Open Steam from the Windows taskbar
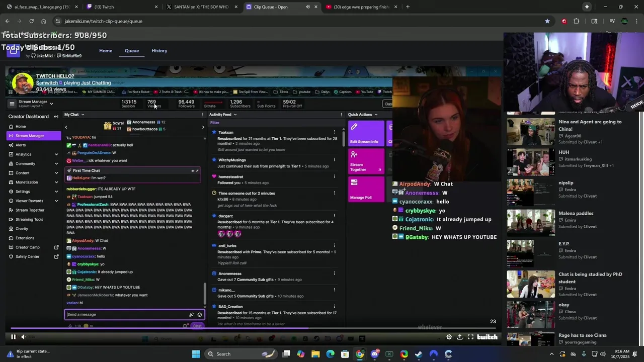Screen dimensions: 644x362 (x=419, y=354)
